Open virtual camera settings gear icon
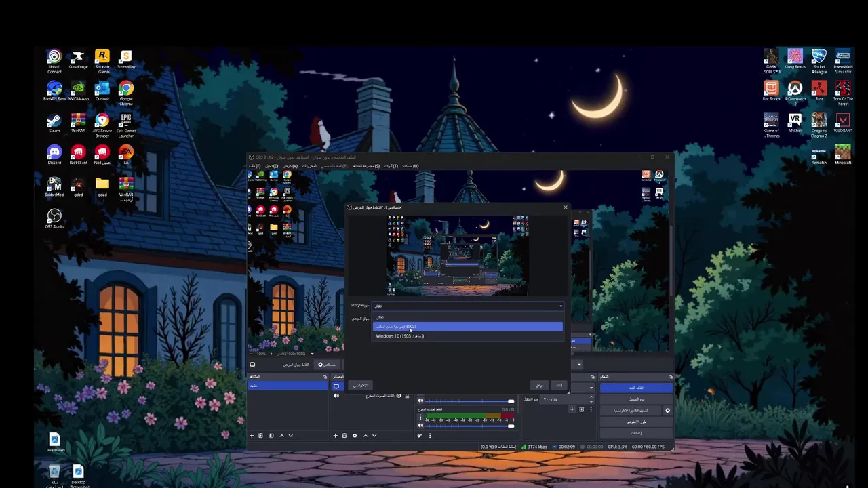 pyautogui.click(x=667, y=411)
